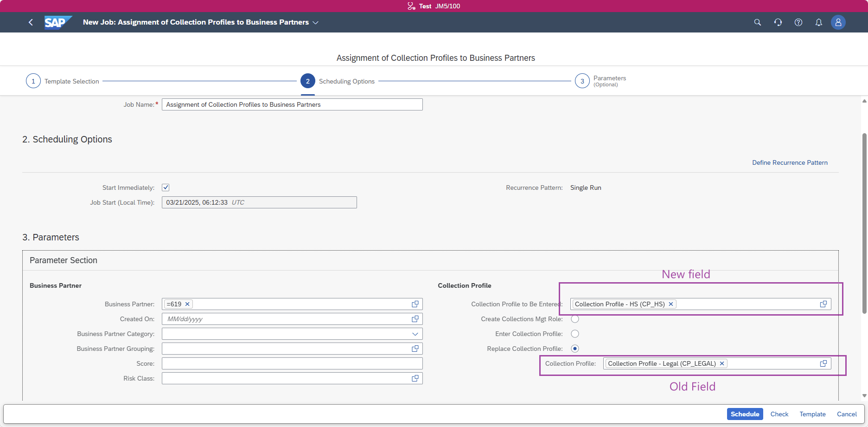Go to step 1 Template Selection
The width and height of the screenshot is (868, 427).
pyautogui.click(x=63, y=81)
